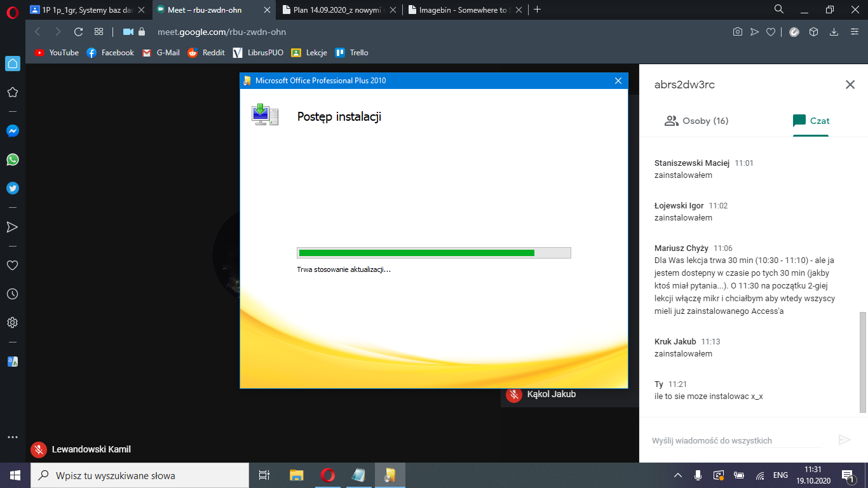This screenshot has width=868, height=488.
Task: Open the Windows Start menu
Action: point(15,475)
